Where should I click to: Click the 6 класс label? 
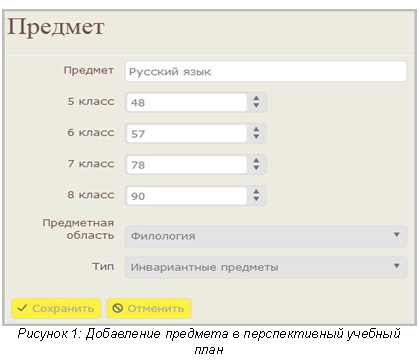tap(91, 132)
